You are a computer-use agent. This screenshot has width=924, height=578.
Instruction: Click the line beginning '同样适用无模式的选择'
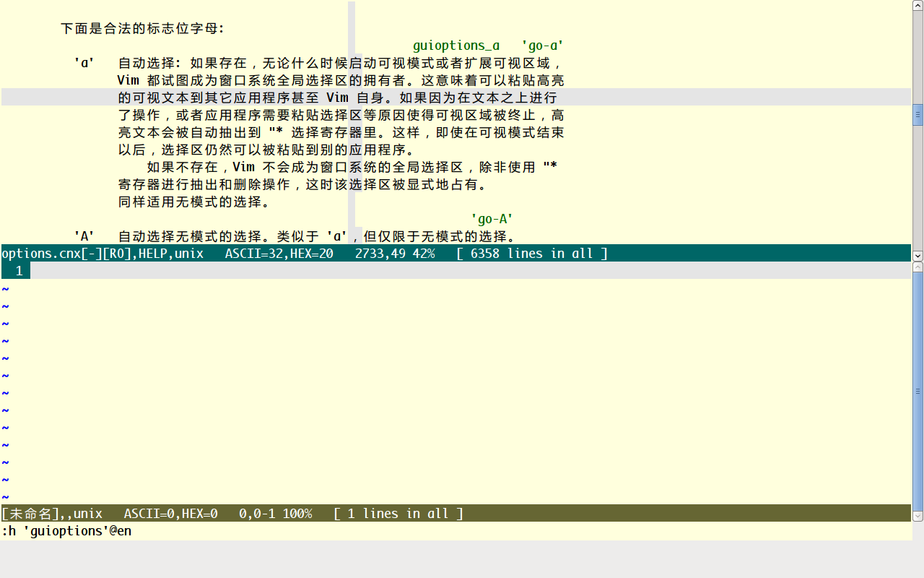point(193,202)
